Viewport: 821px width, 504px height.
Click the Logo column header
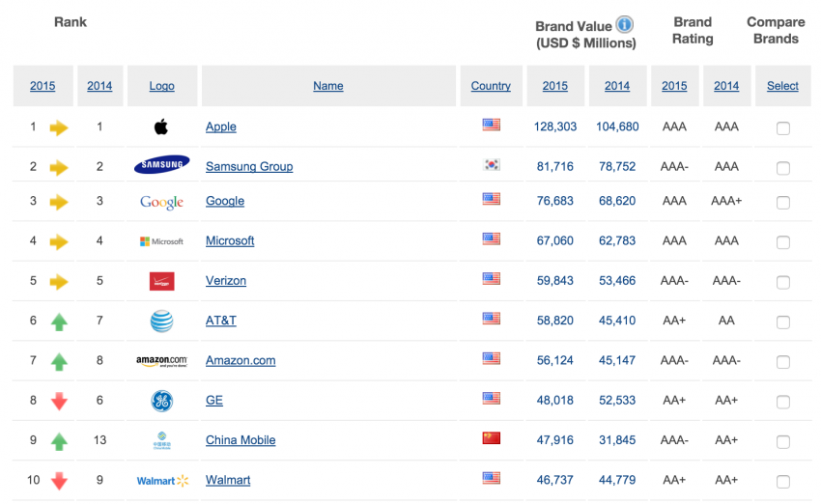coord(161,86)
